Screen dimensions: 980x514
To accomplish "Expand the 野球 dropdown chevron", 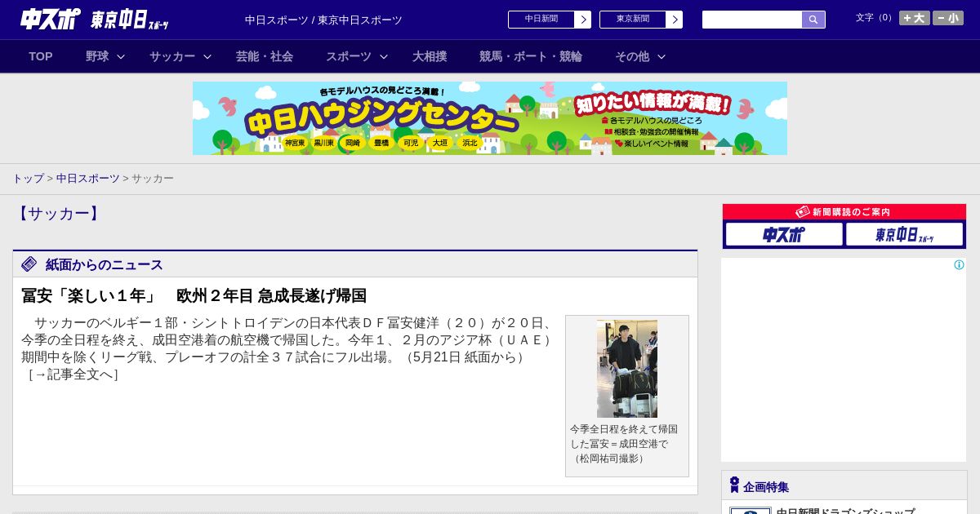I will 121,56.
